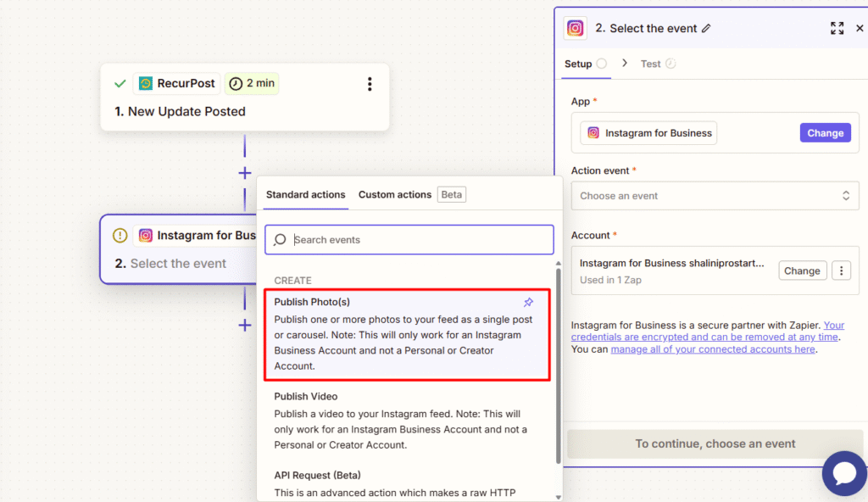Pin the Publish Photo(s) action
The image size is (868, 502).
point(529,303)
